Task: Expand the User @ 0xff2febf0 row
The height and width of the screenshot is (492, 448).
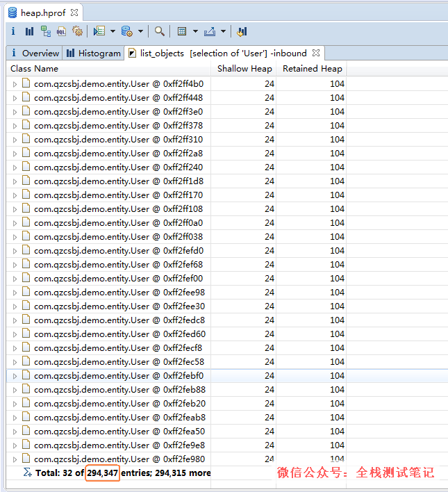Action: pos(15,376)
